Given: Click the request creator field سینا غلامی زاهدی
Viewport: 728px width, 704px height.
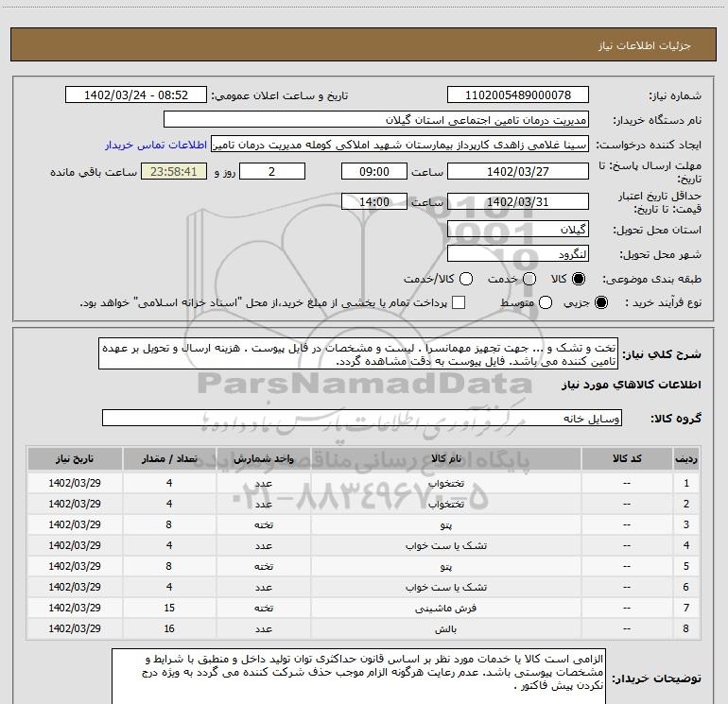Looking at the screenshot, I should click(400, 145).
